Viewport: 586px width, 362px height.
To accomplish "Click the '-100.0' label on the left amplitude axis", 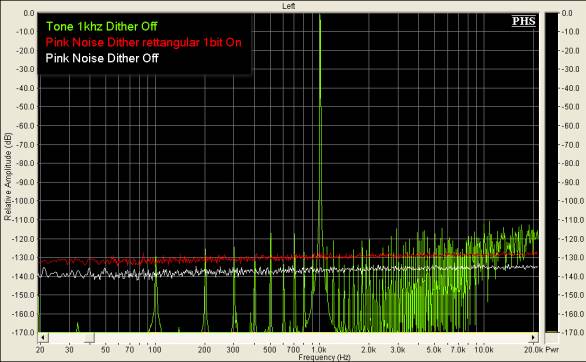I will click(24, 201).
